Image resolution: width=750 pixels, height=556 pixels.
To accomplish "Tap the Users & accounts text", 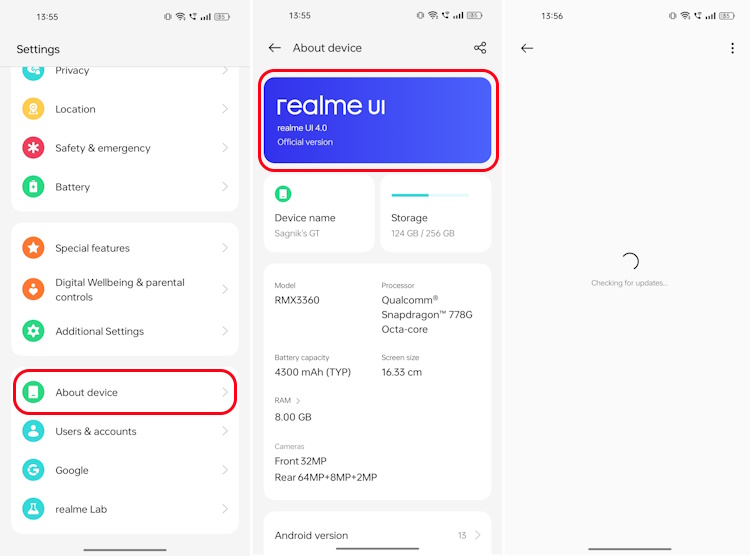I will [96, 431].
